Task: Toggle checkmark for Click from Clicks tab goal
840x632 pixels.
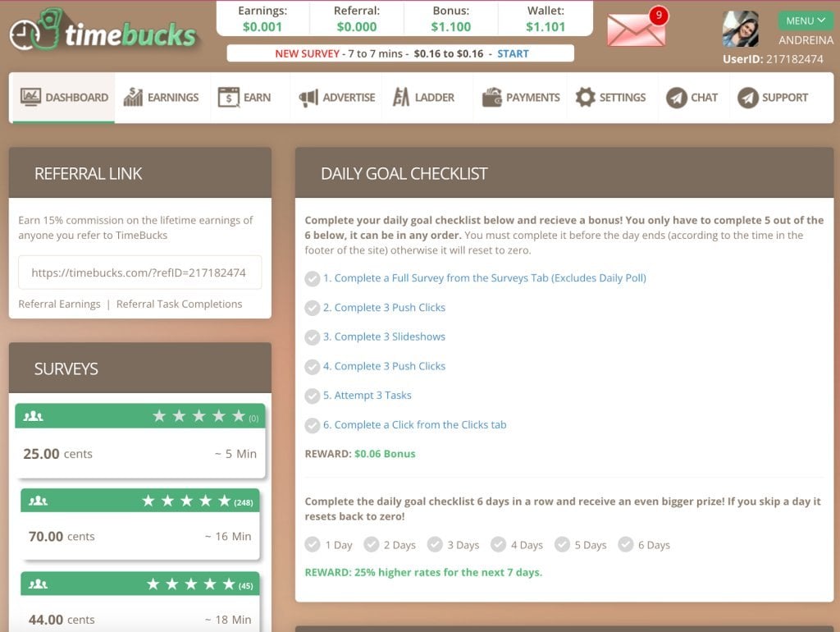Action: point(313,425)
